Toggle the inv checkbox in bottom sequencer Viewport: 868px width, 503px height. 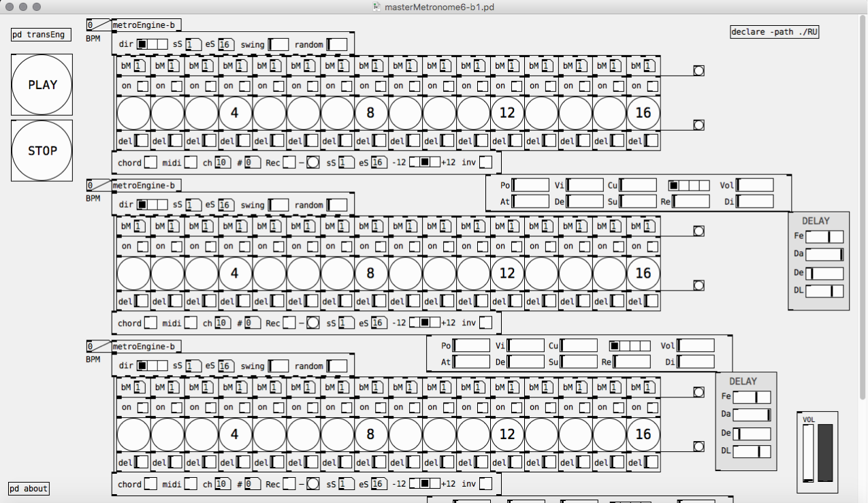(x=486, y=485)
